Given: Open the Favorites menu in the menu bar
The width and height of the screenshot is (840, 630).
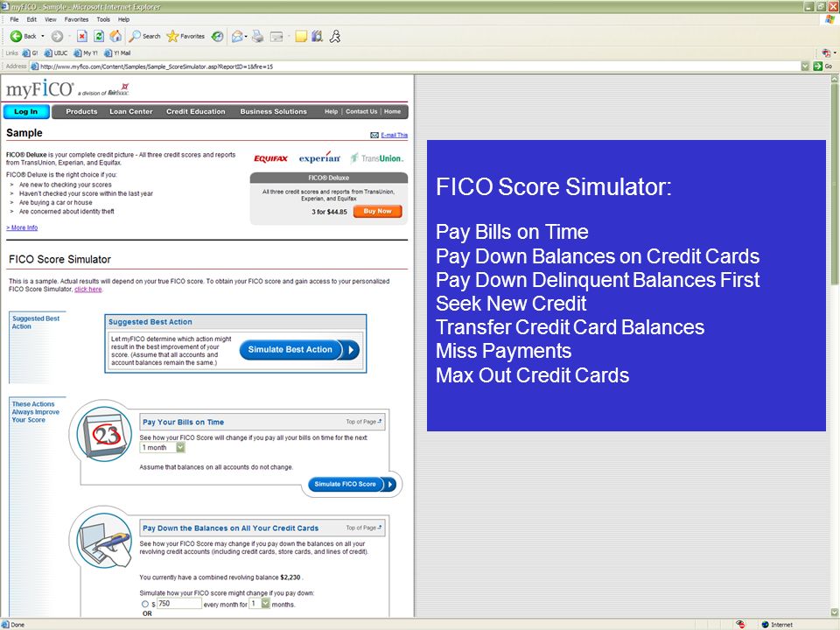Looking at the screenshot, I should coord(77,19).
